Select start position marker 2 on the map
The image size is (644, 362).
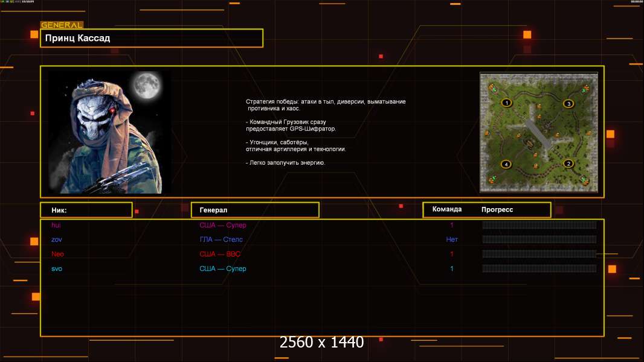[568, 164]
